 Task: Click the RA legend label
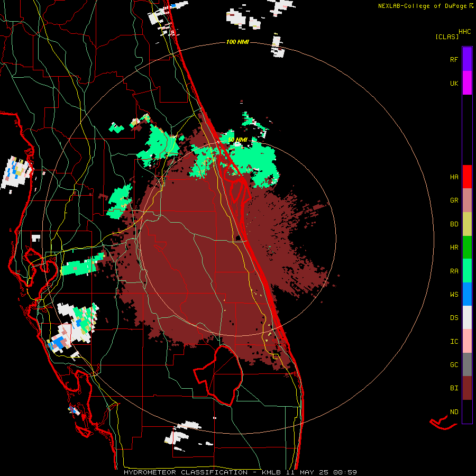pyautogui.click(x=454, y=271)
